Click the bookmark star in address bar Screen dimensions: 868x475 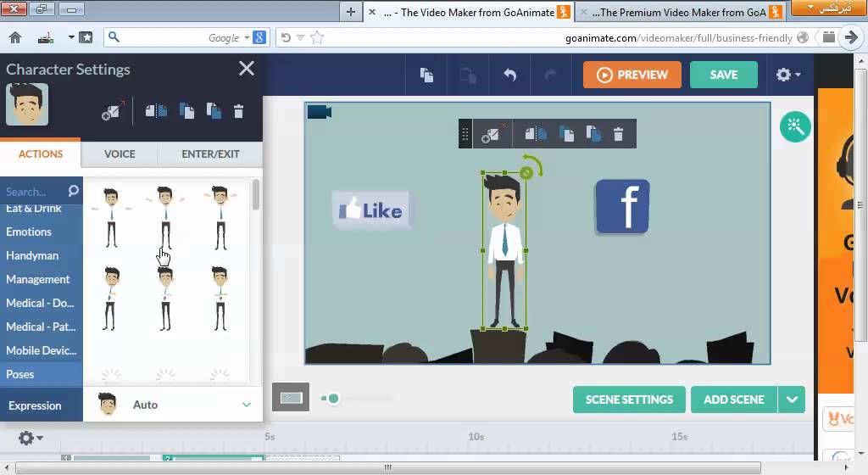pyautogui.click(x=317, y=37)
